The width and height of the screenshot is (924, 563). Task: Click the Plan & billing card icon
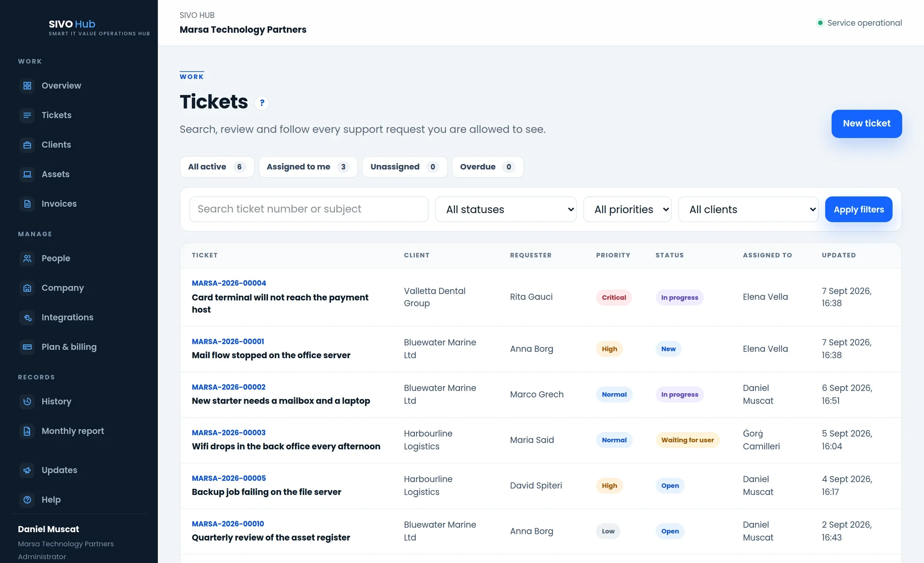click(27, 347)
